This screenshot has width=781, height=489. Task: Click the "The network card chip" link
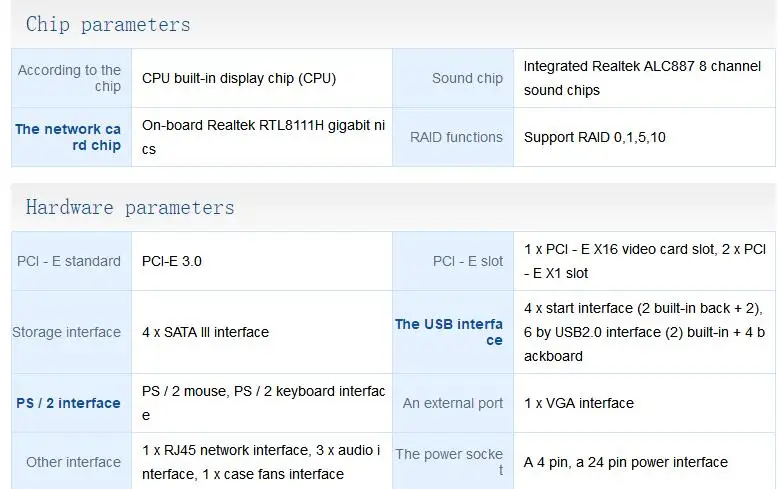68,137
